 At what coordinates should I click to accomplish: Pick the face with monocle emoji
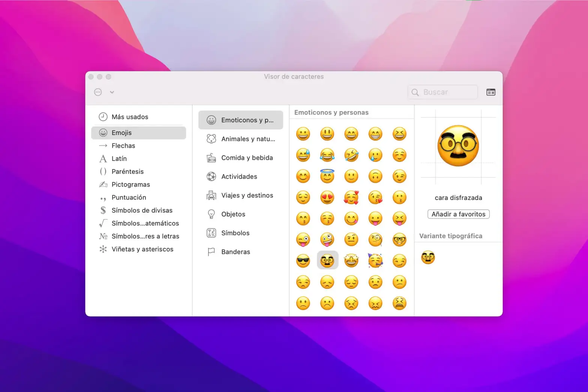tap(375, 239)
